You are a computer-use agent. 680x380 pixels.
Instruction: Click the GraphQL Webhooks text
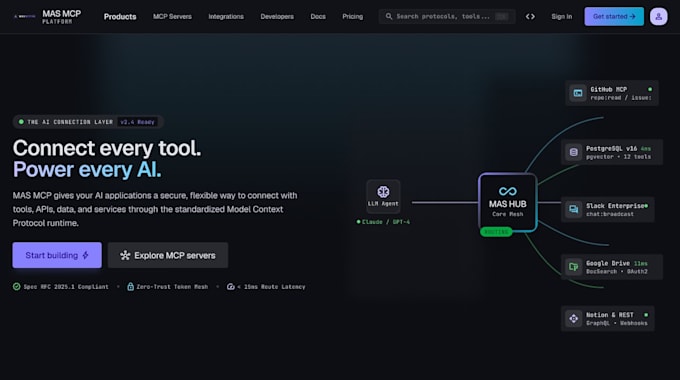(617, 323)
